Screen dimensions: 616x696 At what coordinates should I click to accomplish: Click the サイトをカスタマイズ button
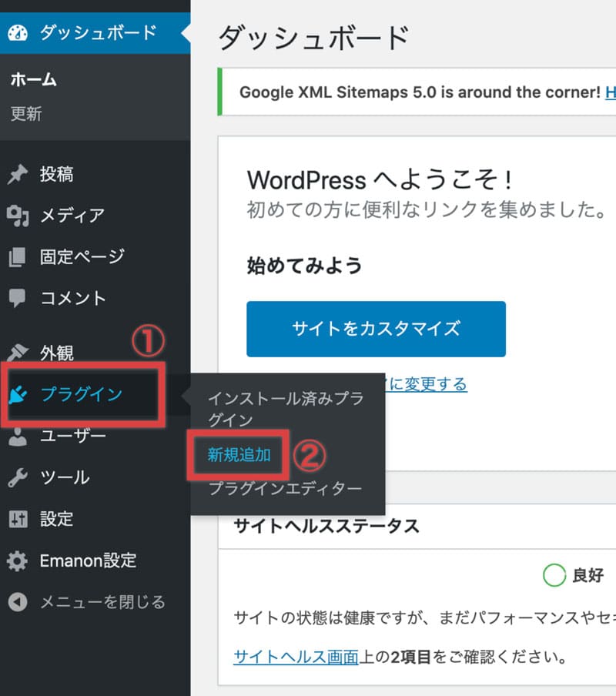coord(376,329)
